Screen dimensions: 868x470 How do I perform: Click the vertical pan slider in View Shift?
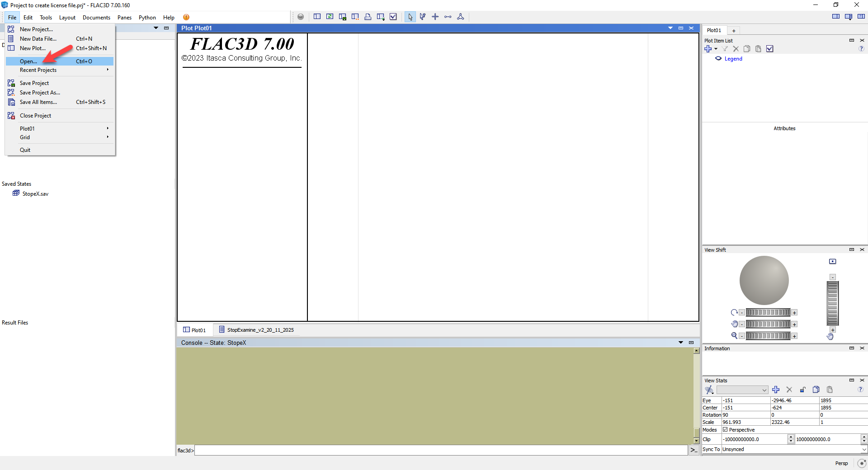(x=833, y=303)
